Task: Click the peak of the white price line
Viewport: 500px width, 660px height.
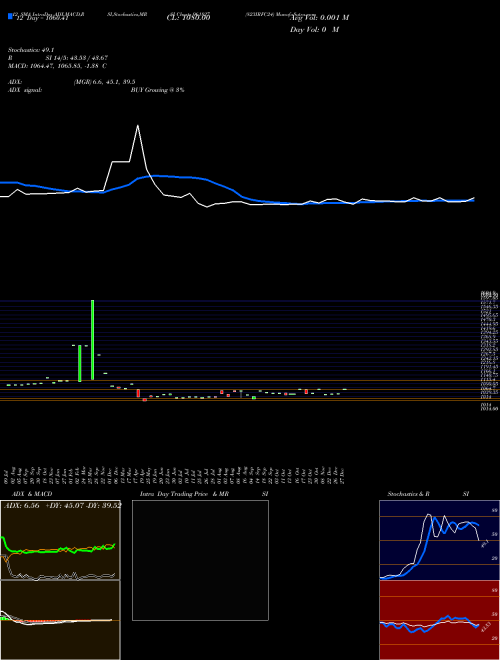Action: point(138,125)
